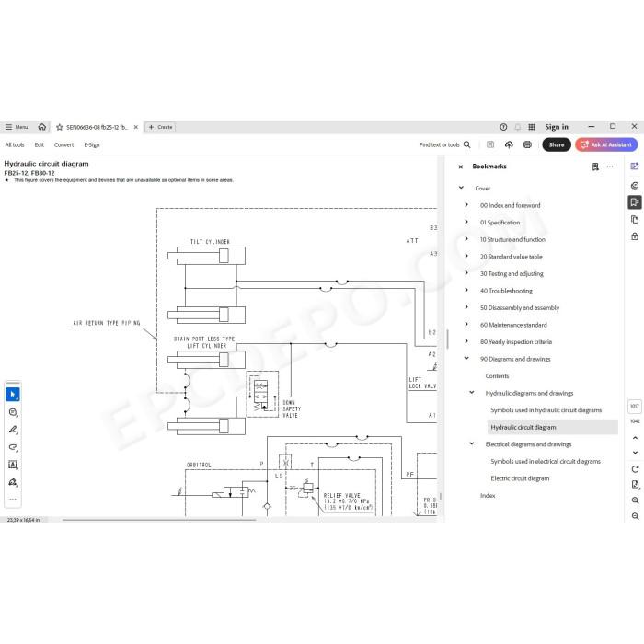Click the Share button
Screen dimensions: 644x644
[x=557, y=144]
